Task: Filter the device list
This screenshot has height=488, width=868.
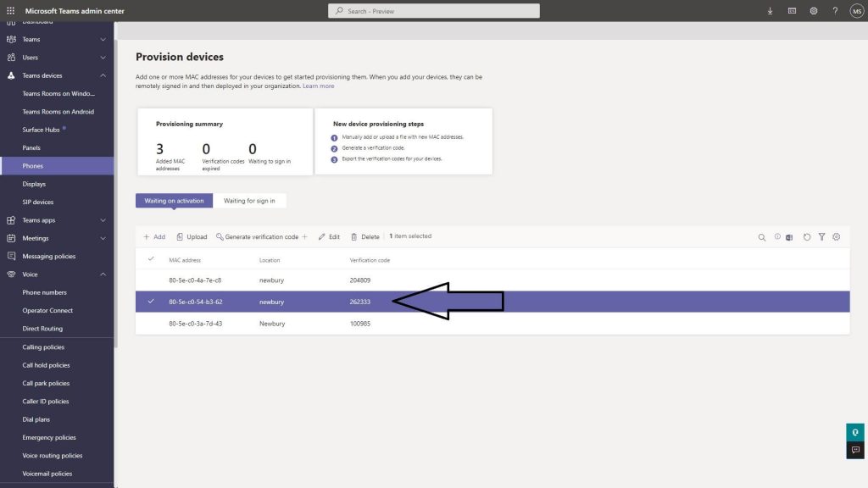Action: coord(822,237)
